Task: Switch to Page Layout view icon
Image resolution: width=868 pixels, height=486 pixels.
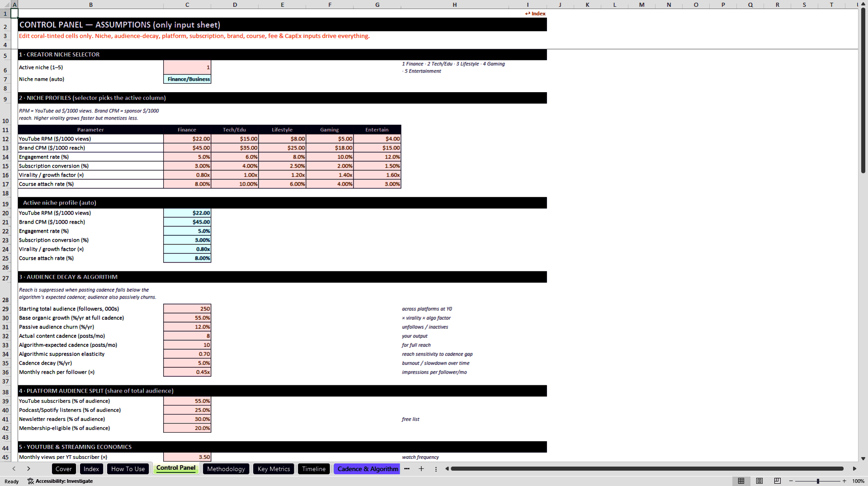Action: click(x=759, y=481)
